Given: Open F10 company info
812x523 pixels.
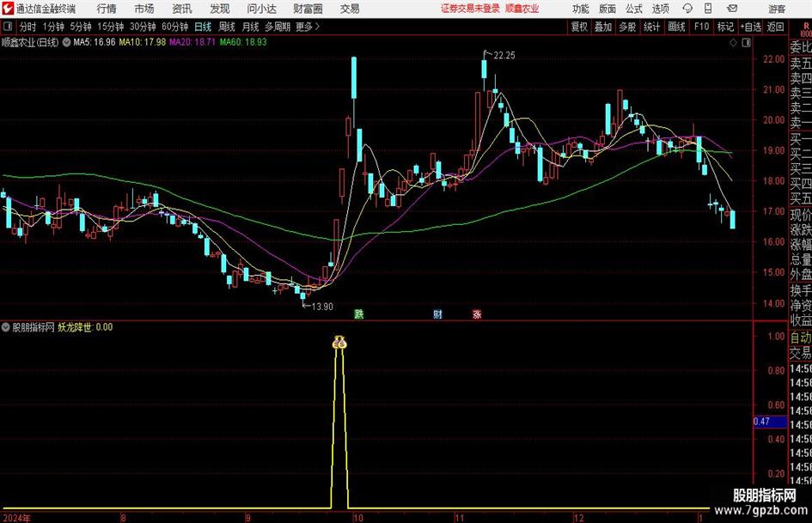Looking at the screenshot, I should click(x=702, y=27).
